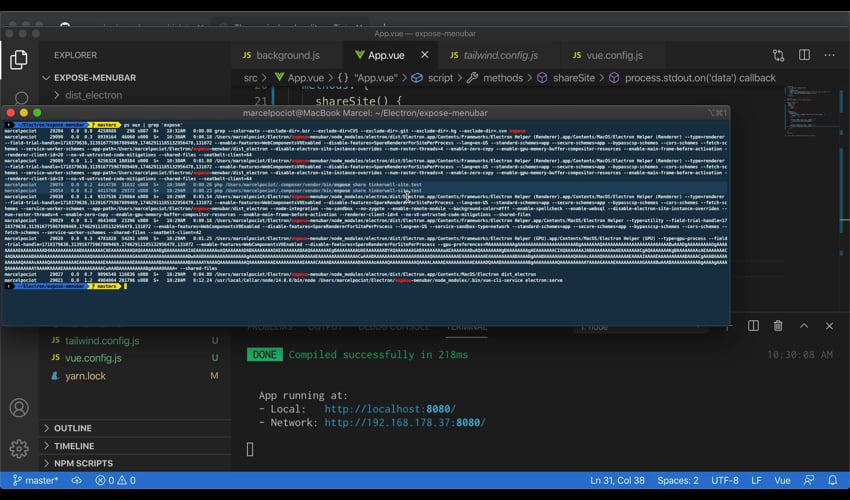Click the iTerm terminal window title bar
850x500 pixels.
coord(365,113)
